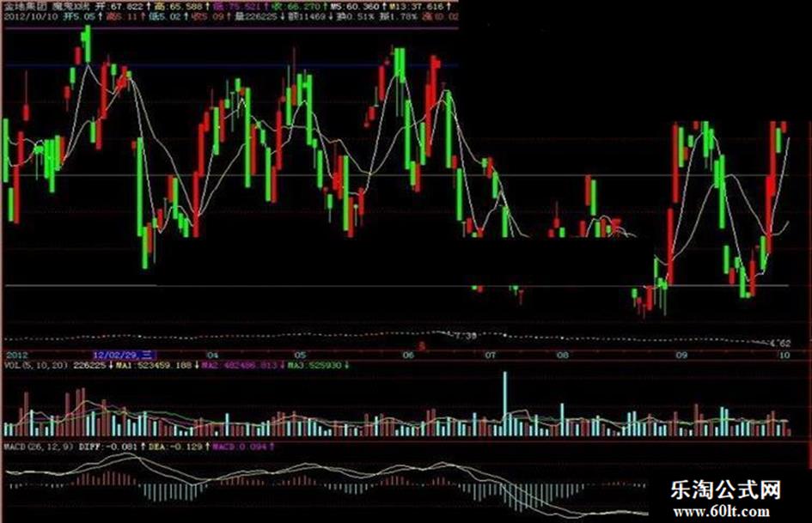Click the MA3:525930 volume average value
This screenshot has height=523, width=812.
(x=314, y=366)
